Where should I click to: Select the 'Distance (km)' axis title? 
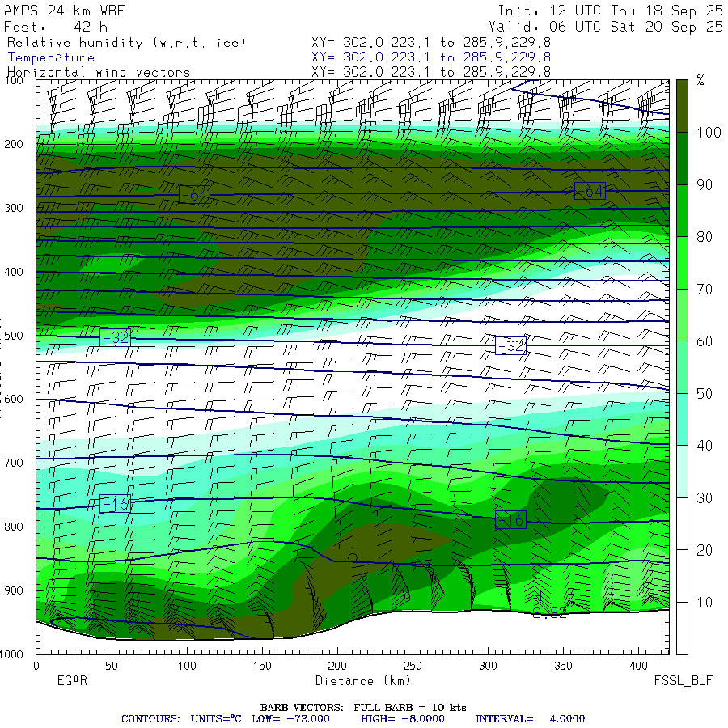(363, 681)
